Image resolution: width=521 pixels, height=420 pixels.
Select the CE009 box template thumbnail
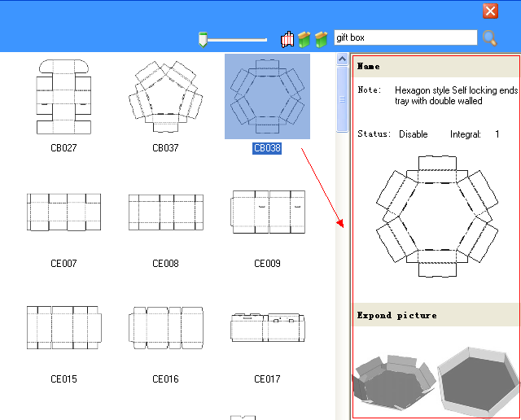pyautogui.click(x=268, y=212)
